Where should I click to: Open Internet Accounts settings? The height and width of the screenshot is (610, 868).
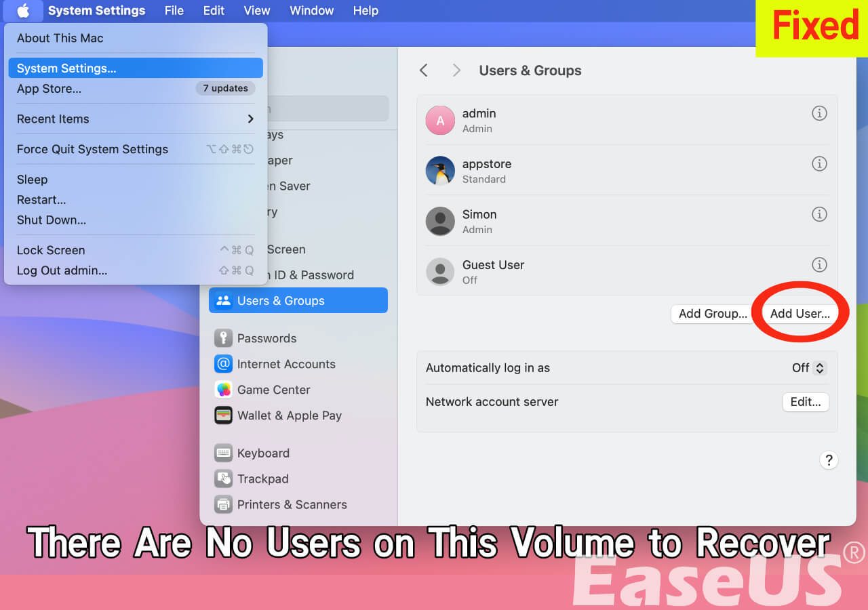pos(286,364)
